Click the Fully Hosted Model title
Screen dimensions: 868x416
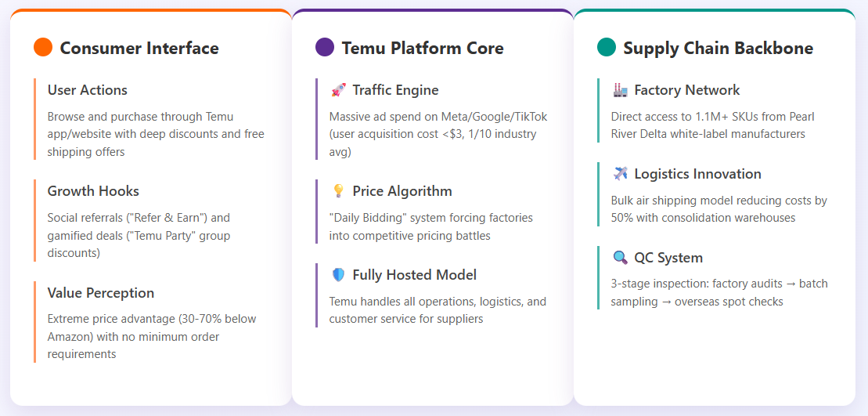tap(414, 275)
